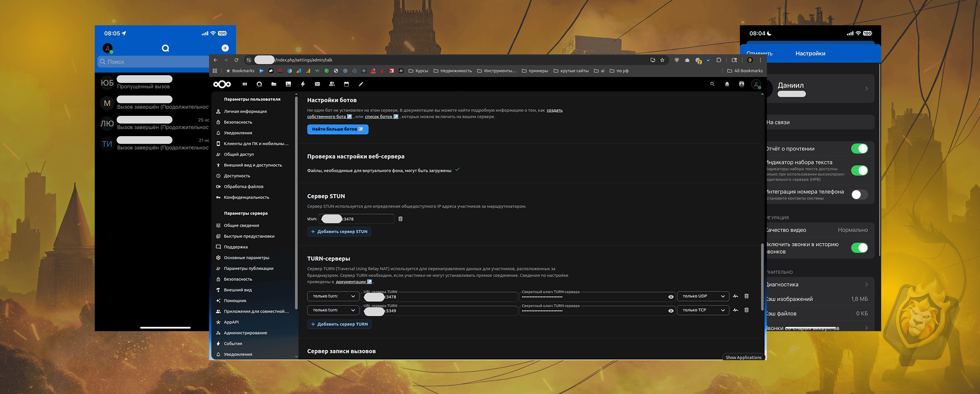Open the browser extensions puzzle icon
The width and height of the screenshot is (980, 394).
(x=719, y=60)
